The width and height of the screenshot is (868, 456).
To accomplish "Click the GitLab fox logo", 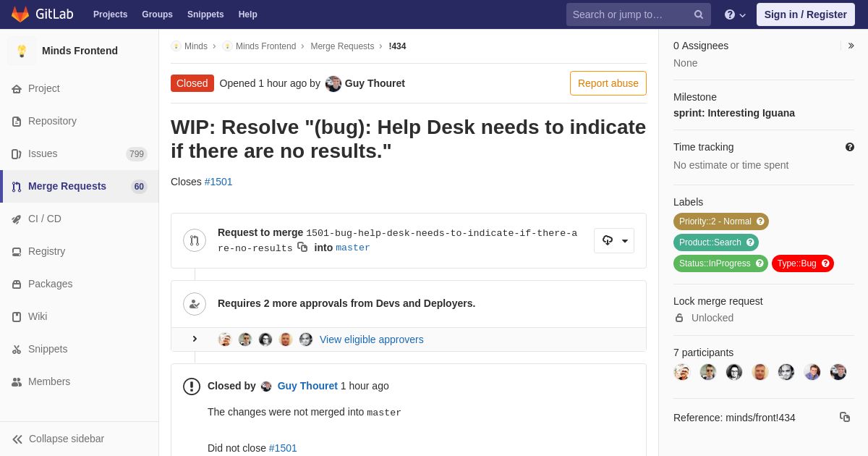I will point(20,14).
